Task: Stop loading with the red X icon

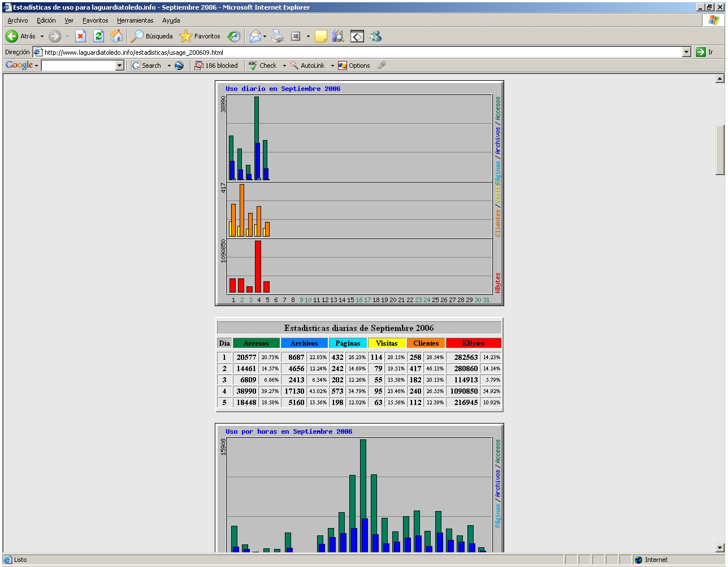Action: click(x=80, y=36)
